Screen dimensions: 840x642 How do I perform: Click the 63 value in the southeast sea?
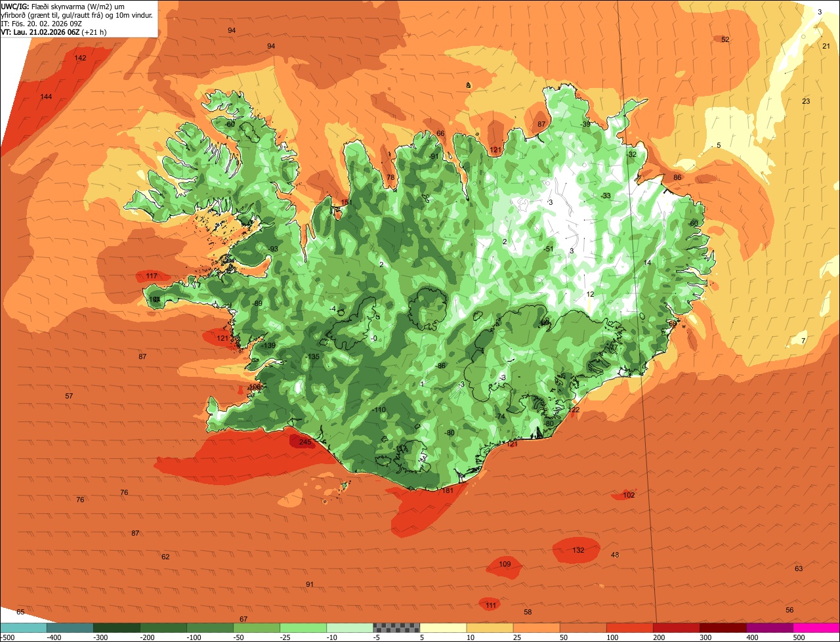(x=799, y=568)
